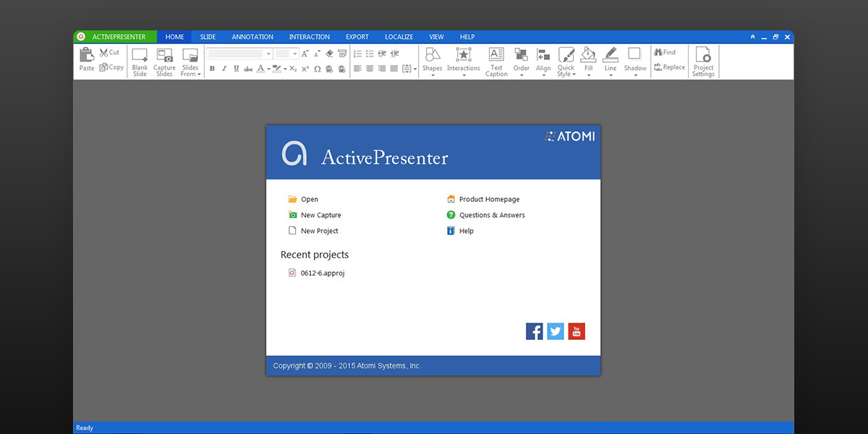Apply subscript formatting
Image resolution: width=868 pixels, height=434 pixels.
pos(293,69)
